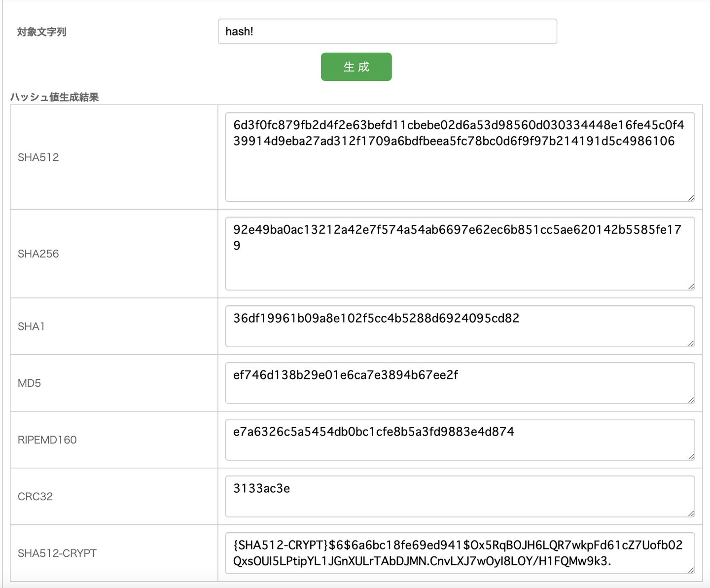Click the MD5 row label
The image size is (710, 588).
[x=30, y=383]
